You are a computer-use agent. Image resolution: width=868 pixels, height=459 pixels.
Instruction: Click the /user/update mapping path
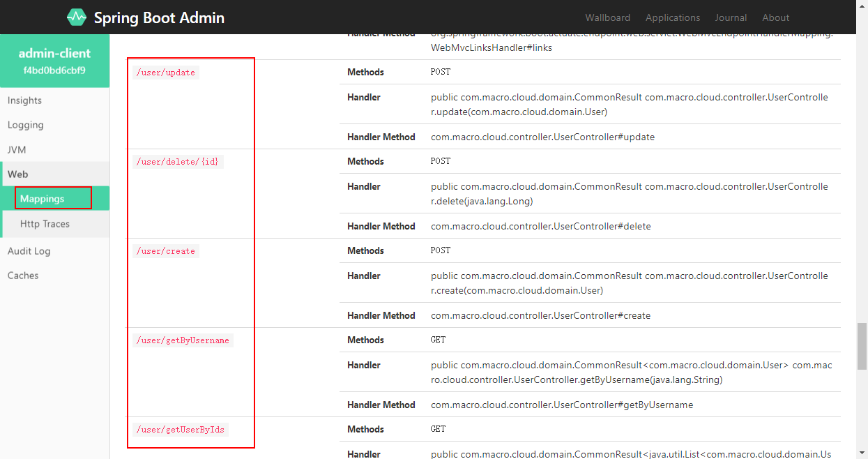pos(166,73)
